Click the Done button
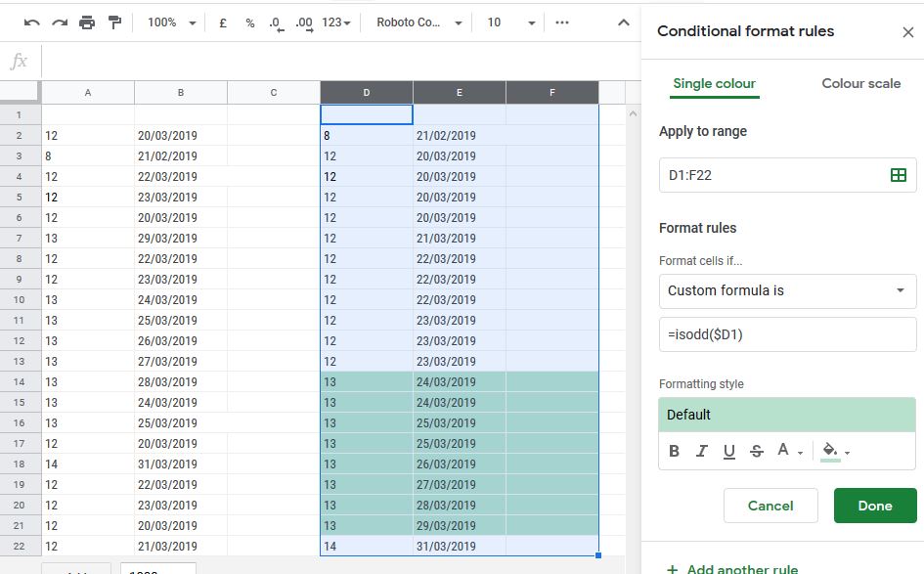924x574 pixels. [874, 506]
